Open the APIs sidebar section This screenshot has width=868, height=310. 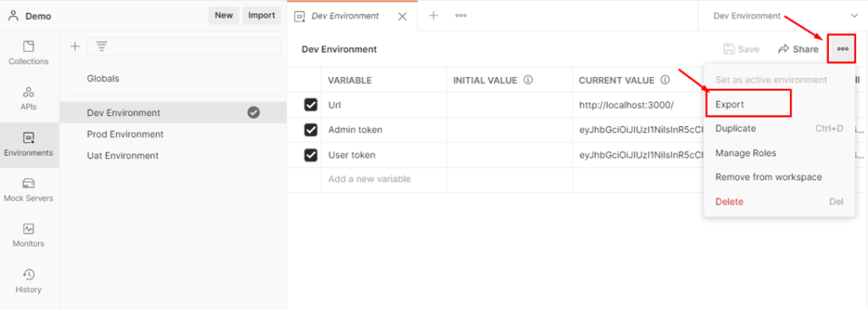[x=29, y=98]
